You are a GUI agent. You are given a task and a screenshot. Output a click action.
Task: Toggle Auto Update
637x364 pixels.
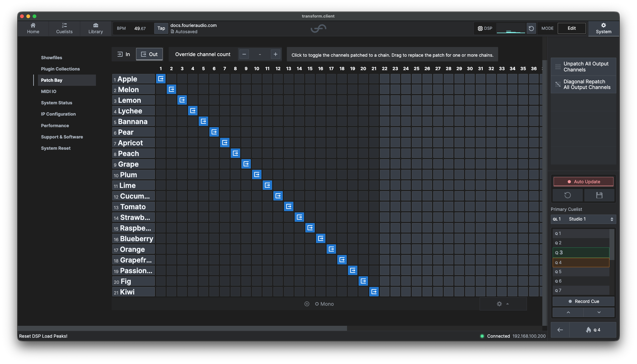click(583, 182)
